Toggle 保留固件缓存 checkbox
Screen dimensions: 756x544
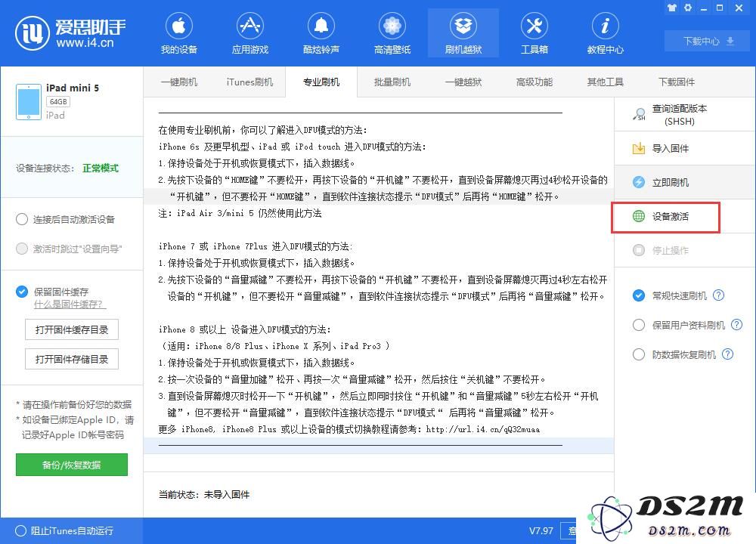[x=22, y=292]
